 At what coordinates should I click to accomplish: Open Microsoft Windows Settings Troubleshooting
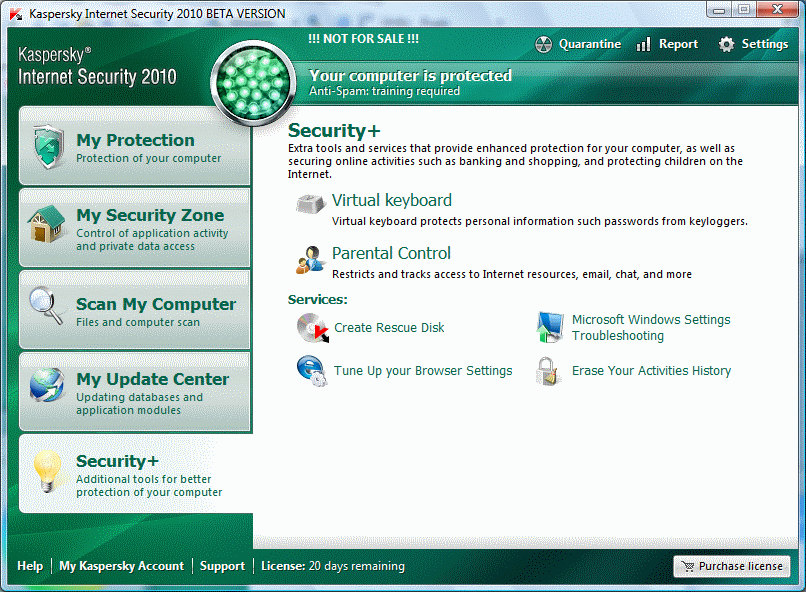(651, 327)
